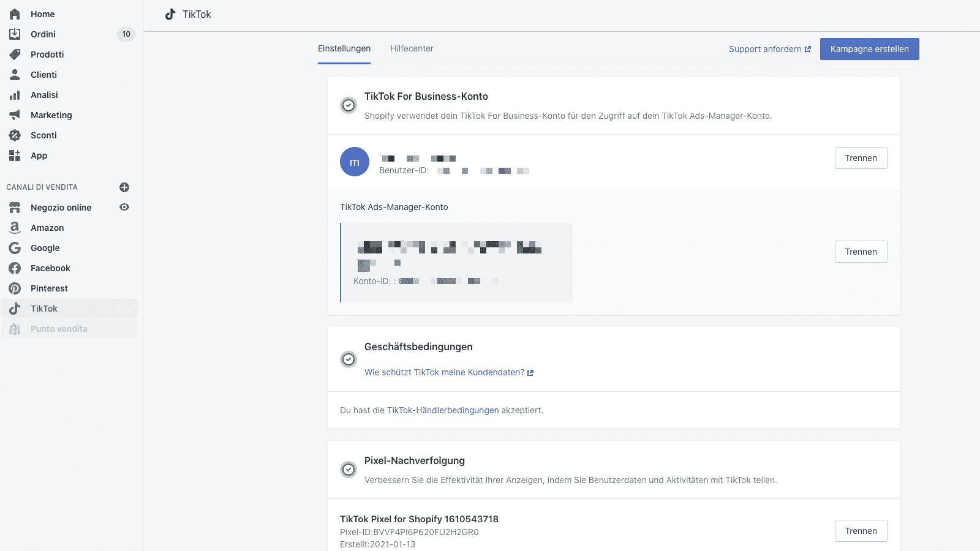Click the Pinterest logo icon
Screen dimensions: 980x551
click(x=15, y=288)
